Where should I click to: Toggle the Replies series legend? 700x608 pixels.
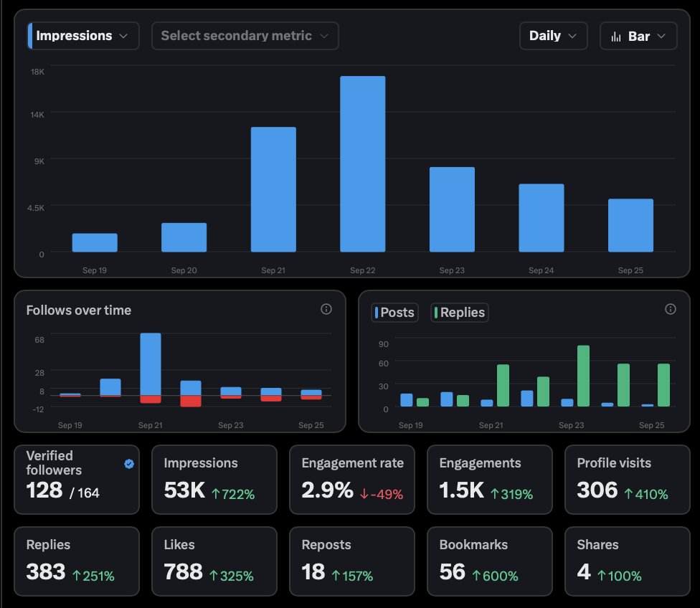pos(460,313)
